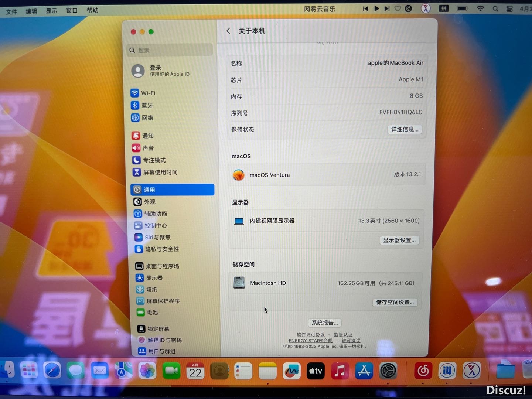
Task: Open 许可协议 link at bottom
Action: (x=351, y=341)
